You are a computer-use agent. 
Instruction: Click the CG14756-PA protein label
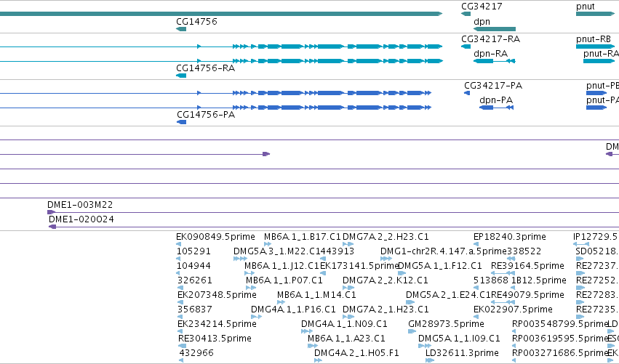click(x=206, y=115)
